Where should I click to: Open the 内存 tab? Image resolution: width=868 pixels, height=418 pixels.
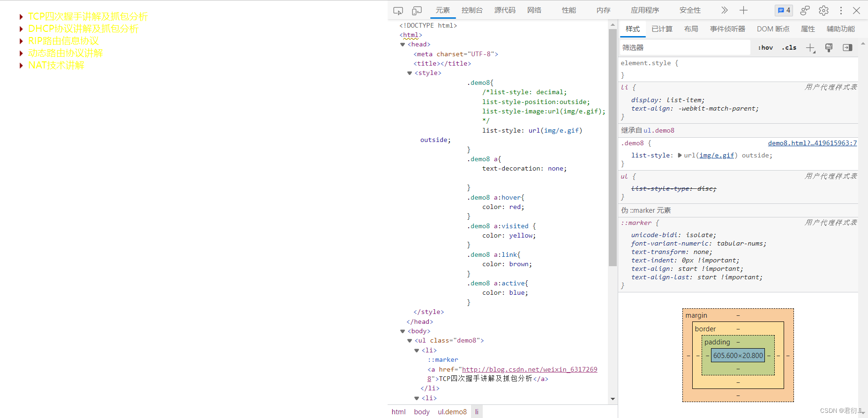tap(604, 10)
